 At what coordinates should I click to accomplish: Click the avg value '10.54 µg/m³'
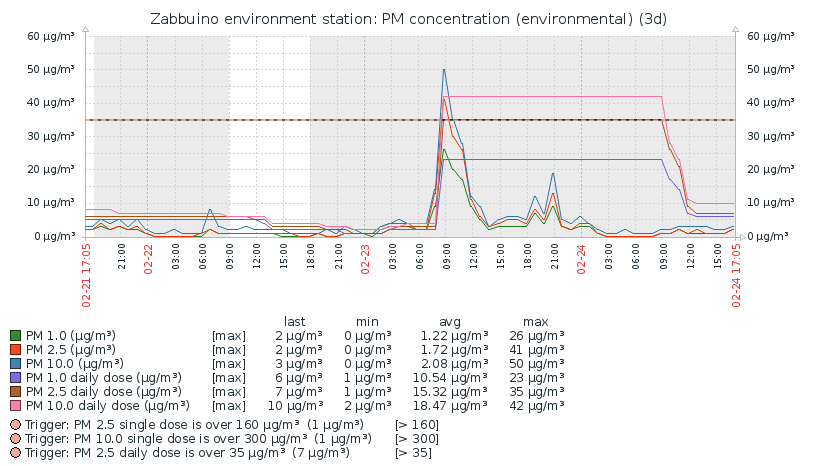tap(450, 378)
